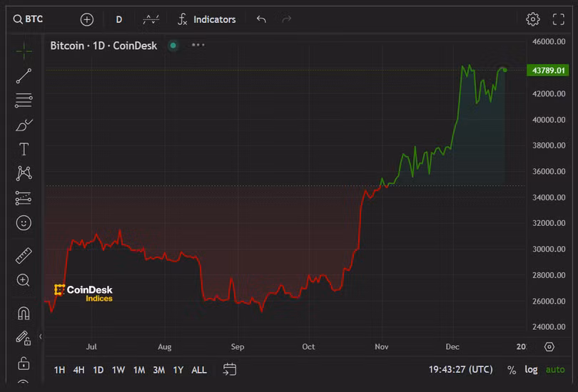
Task: Click the last price dot on the chart line
Action: (x=505, y=70)
